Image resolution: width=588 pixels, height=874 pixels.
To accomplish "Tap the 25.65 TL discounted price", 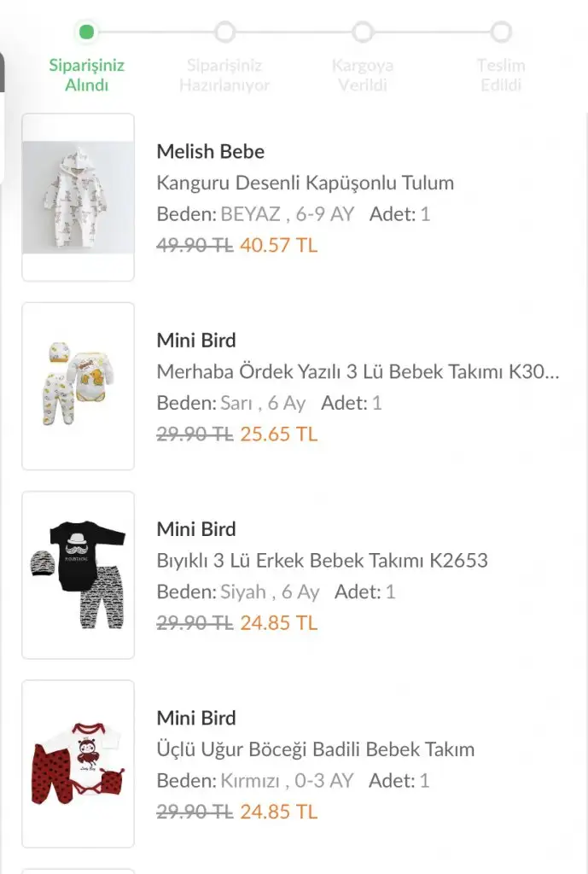I will coord(278,434).
